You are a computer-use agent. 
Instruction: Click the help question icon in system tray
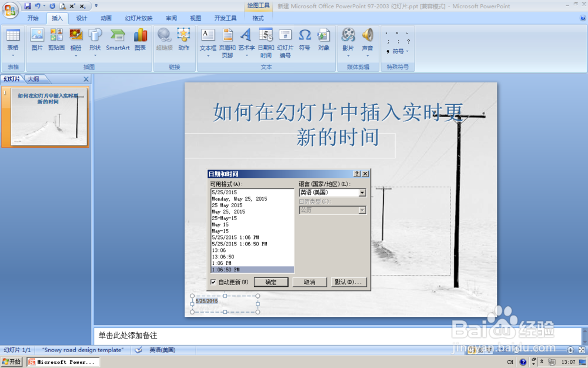tap(523, 362)
